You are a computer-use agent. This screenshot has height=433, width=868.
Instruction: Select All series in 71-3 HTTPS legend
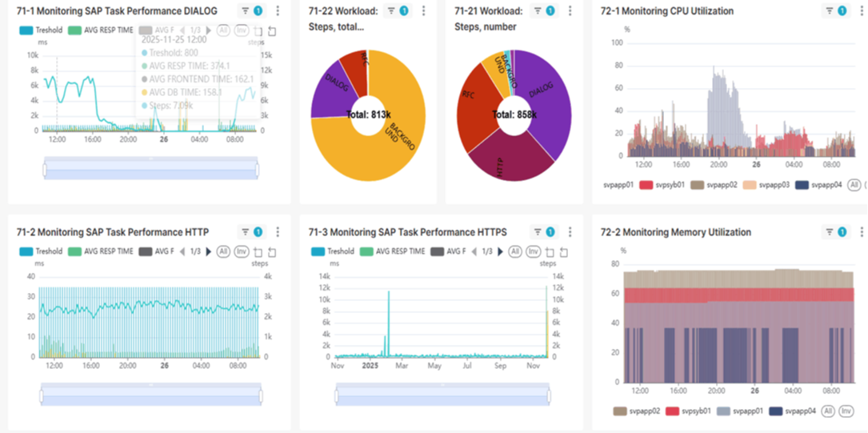[515, 251]
